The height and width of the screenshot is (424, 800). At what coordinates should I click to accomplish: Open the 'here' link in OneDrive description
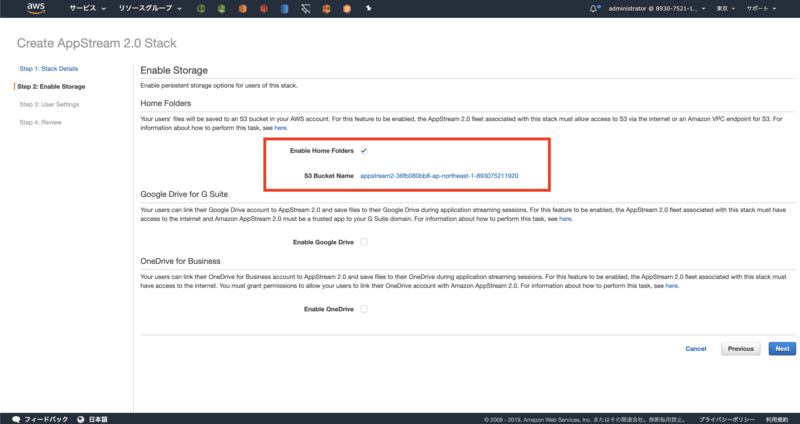[x=671, y=286]
